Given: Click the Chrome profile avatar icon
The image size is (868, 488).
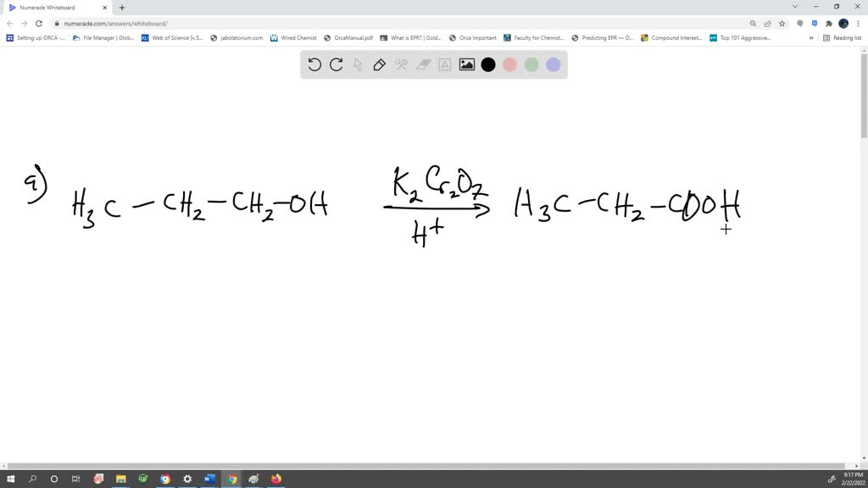Looking at the screenshot, I should tap(844, 23).
